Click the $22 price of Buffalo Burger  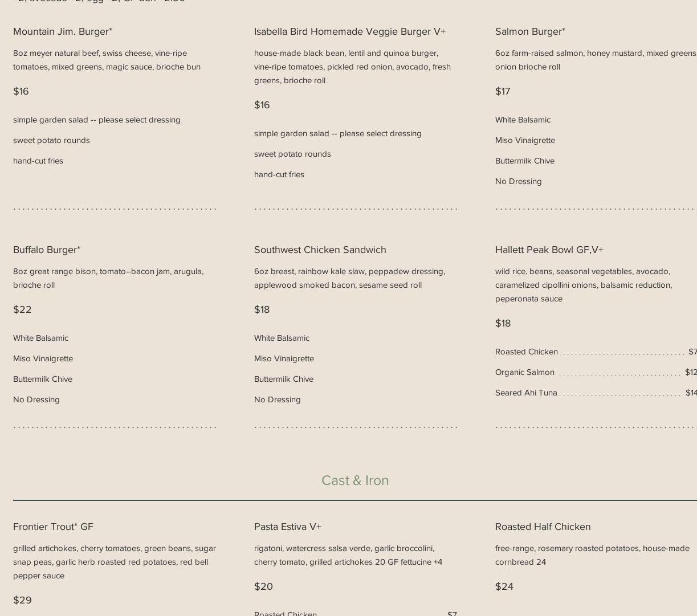pos(22,309)
